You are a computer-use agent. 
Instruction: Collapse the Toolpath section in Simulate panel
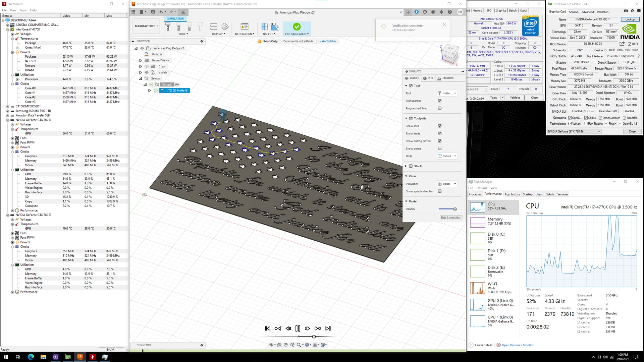406,118
